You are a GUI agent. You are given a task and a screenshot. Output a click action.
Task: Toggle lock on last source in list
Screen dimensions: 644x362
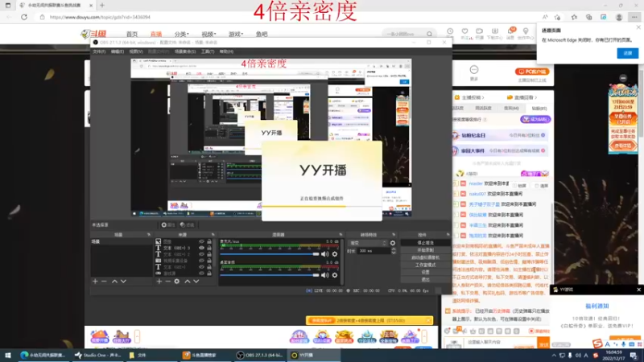pos(209,274)
